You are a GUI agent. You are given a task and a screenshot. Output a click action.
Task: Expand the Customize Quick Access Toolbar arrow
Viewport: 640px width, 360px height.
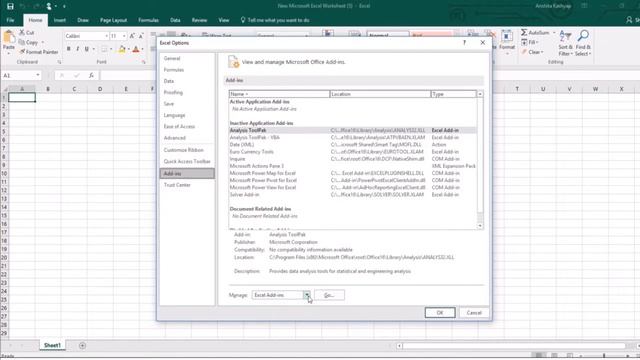pyautogui.click(x=64, y=6)
